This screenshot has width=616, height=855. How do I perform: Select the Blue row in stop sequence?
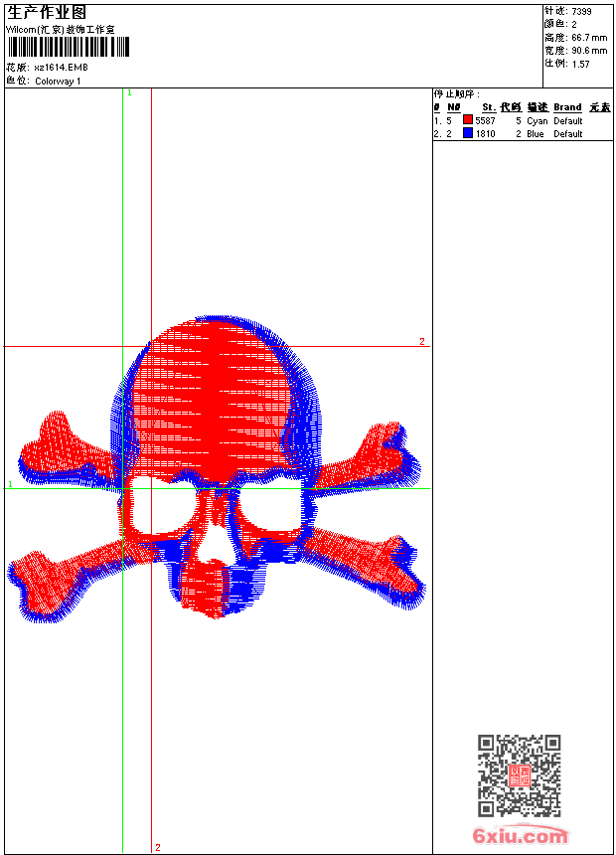[x=535, y=133]
